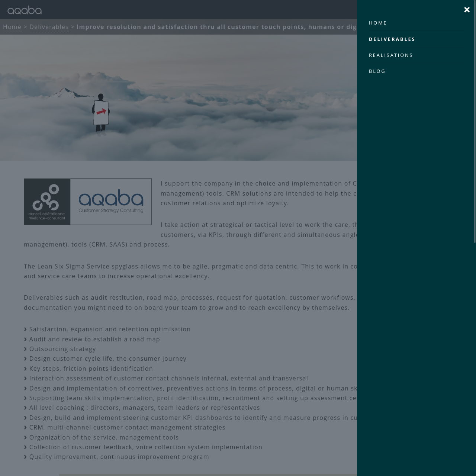This screenshot has width=476, height=476.
Task: Follow the Home breadcrumb link
Action: pyautogui.click(x=12, y=27)
